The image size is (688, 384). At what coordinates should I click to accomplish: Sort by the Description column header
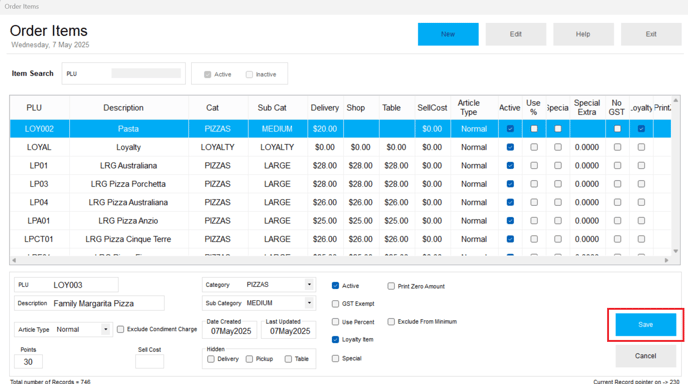tap(123, 108)
